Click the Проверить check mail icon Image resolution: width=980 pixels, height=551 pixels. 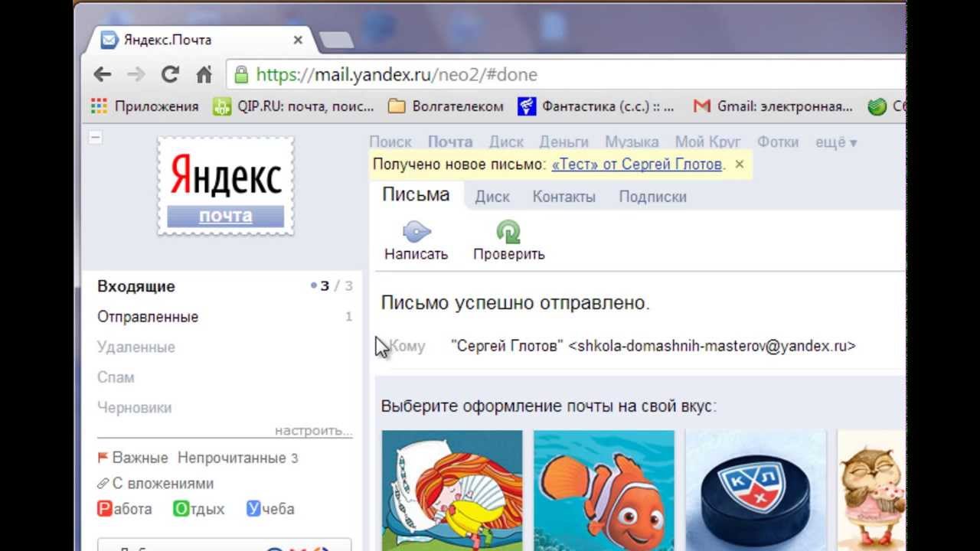[508, 231]
